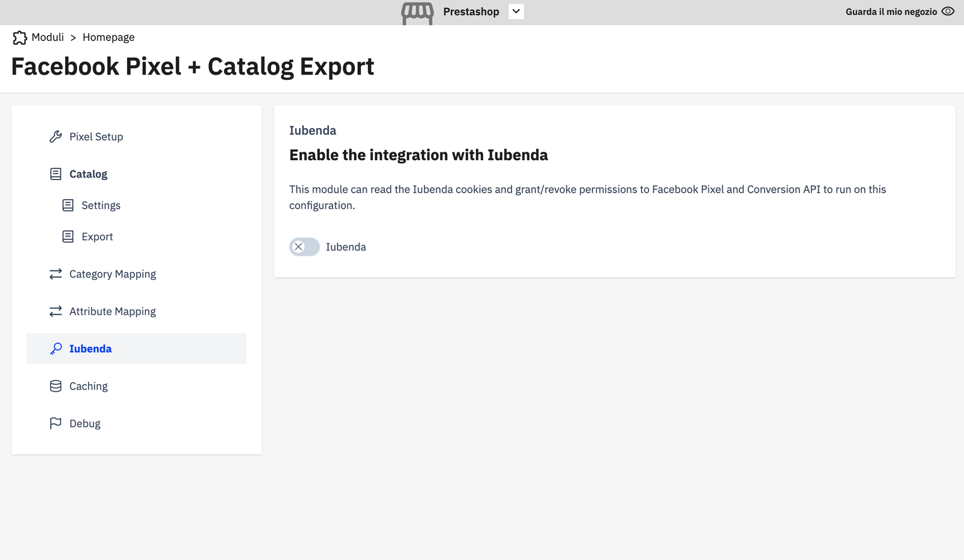Click the Prestashop store icon
964x560 pixels.
click(418, 13)
